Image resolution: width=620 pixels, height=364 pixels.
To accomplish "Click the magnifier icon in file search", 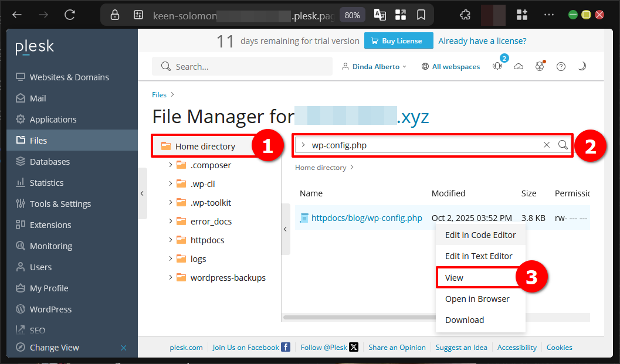I will click(x=563, y=145).
